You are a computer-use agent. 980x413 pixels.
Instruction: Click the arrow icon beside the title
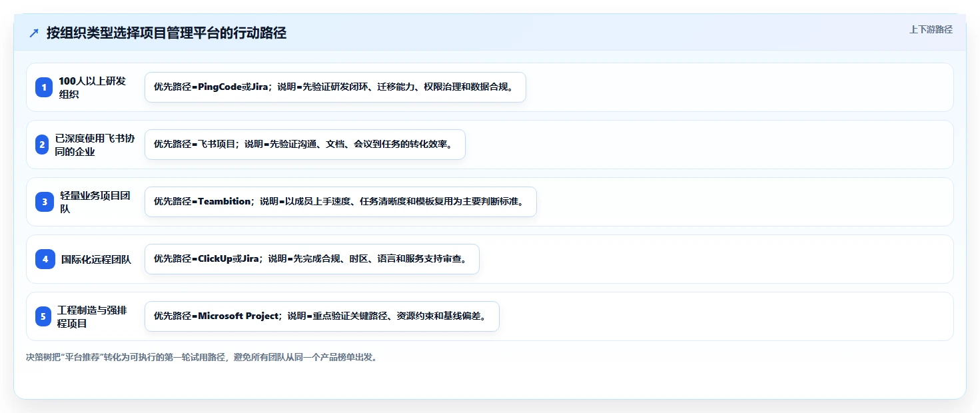[x=34, y=33]
